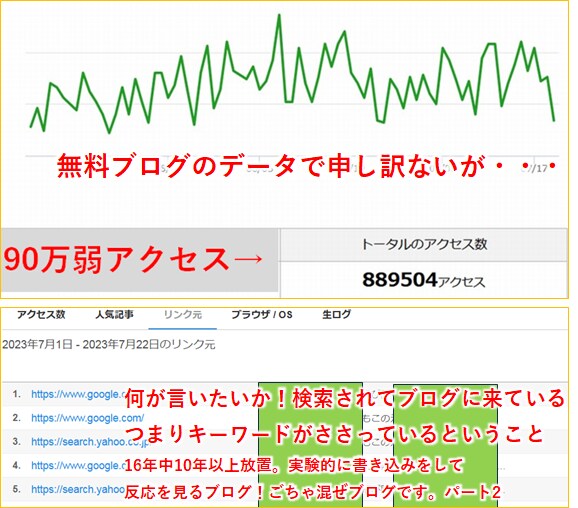Viewport: 578px width, 508px height.
Task: Open the アクセス数 tab
Action: [41, 314]
